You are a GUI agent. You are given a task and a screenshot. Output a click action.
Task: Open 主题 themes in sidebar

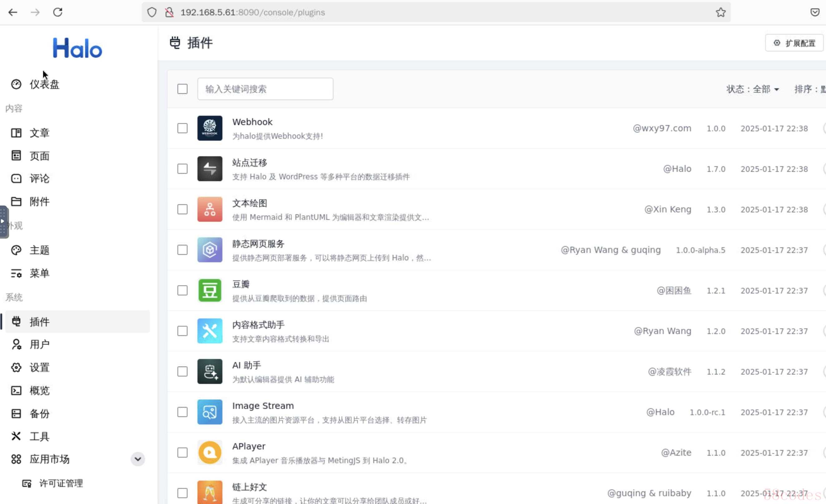pyautogui.click(x=77, y=250)
